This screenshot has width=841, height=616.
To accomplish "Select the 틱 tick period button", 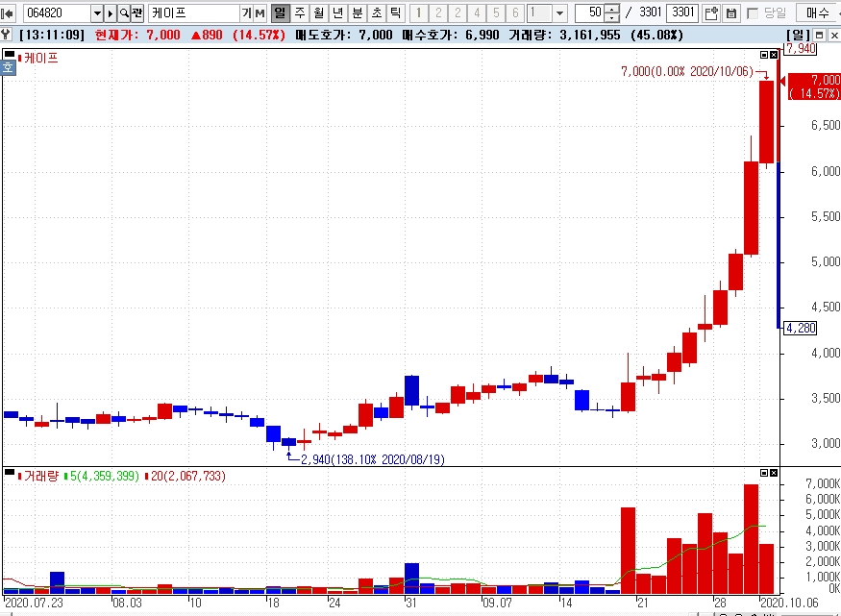I will (x=396, y=12).
